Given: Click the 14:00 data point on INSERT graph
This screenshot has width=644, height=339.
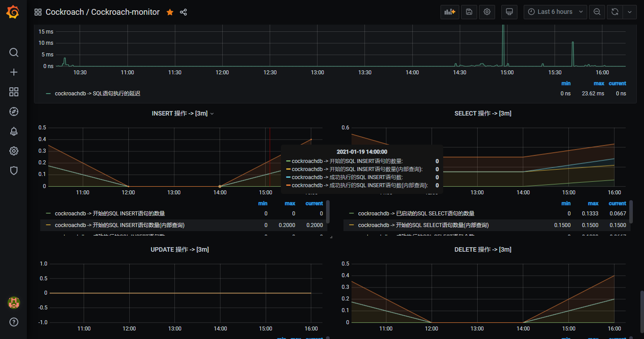Looking at the screenshot, I should pos(220,186).
